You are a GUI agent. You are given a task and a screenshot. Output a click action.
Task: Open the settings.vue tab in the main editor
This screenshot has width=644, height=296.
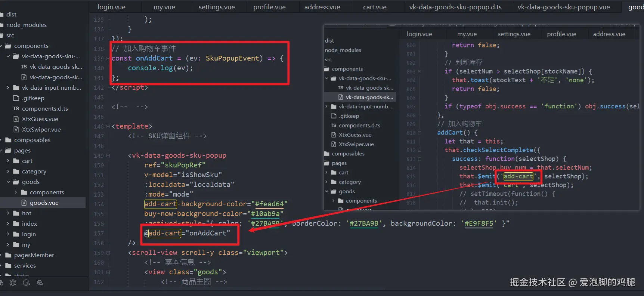[217, 7]
